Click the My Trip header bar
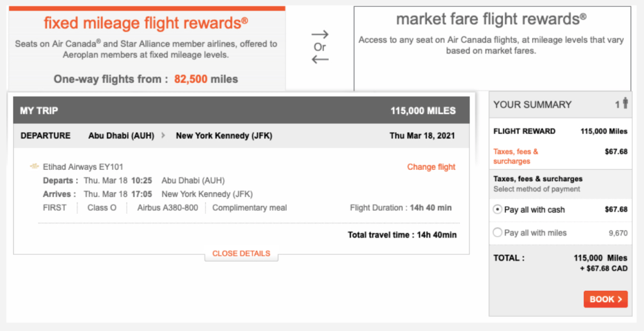Viewport: 644px width, 331px height. tap(241, 111)
